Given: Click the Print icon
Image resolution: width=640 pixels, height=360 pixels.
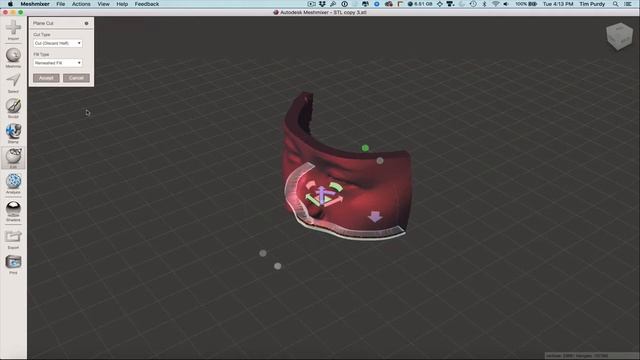Looking at the screenshot, I should point(13,264).
